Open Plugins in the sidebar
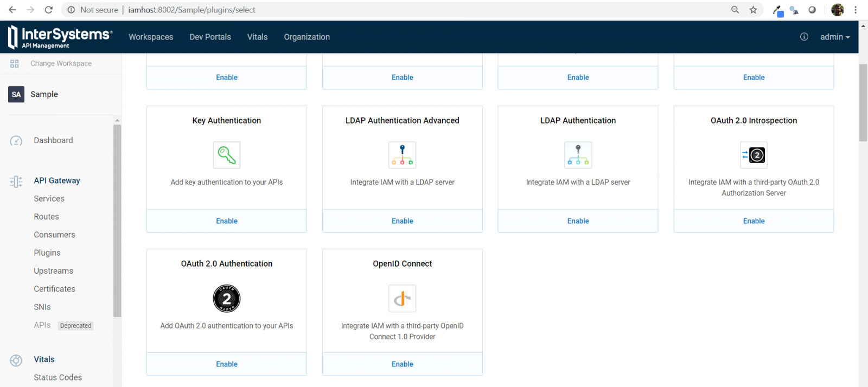The image size is (868, 387). click(47, 253)
